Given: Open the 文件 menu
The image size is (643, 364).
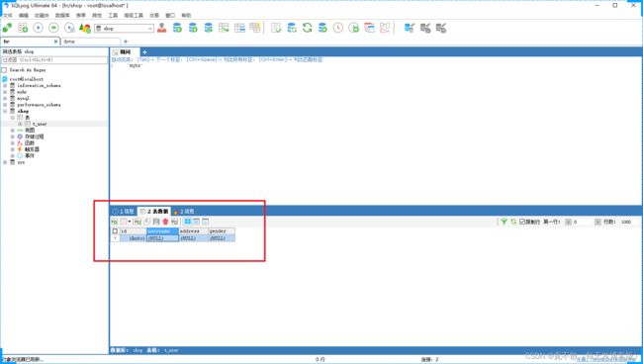Looking at the screenshot, I should tap(8, 15).
